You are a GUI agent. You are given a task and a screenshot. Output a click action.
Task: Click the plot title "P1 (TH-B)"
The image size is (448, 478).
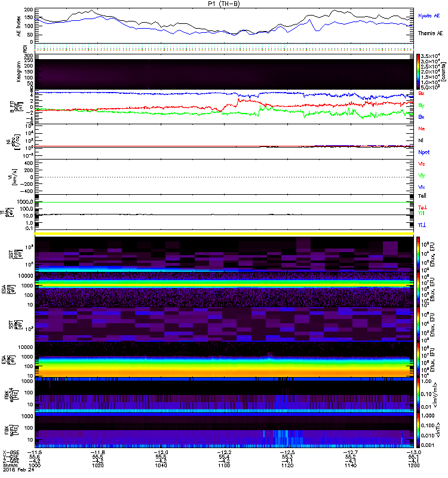[x=224, y=4]
